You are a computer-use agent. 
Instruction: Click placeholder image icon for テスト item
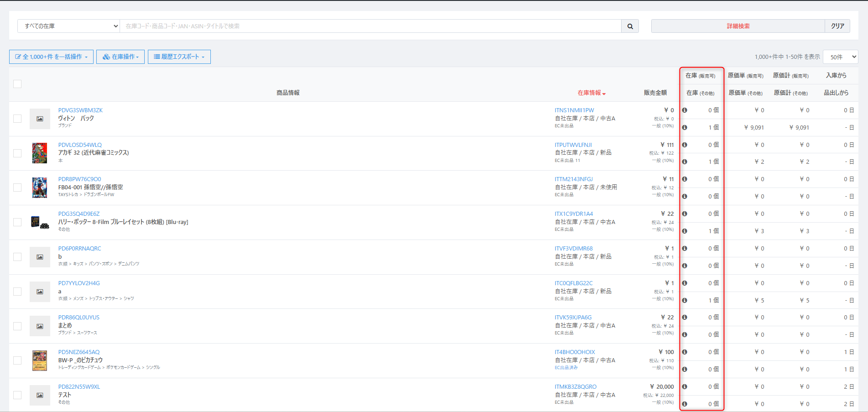click(x=40, y=395)
